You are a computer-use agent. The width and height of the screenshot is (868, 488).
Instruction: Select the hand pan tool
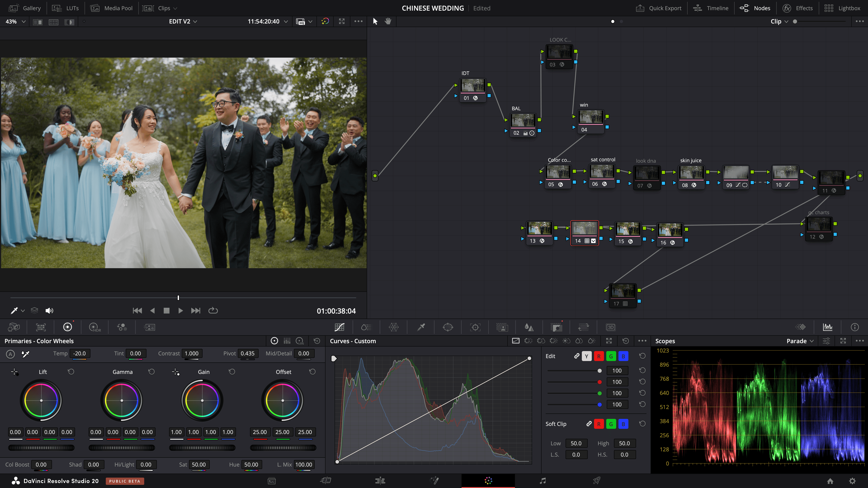pyautogui.click(x=388, y=21)
